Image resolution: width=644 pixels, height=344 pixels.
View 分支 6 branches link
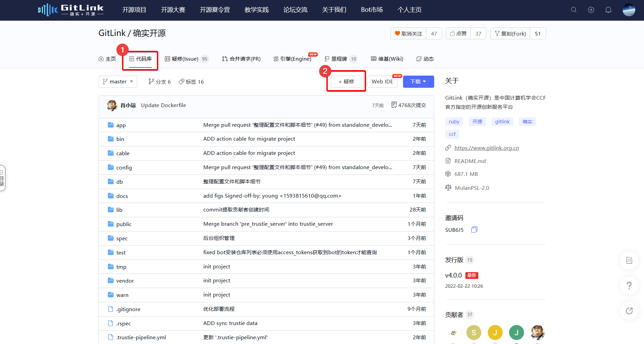tap(160, 82)
